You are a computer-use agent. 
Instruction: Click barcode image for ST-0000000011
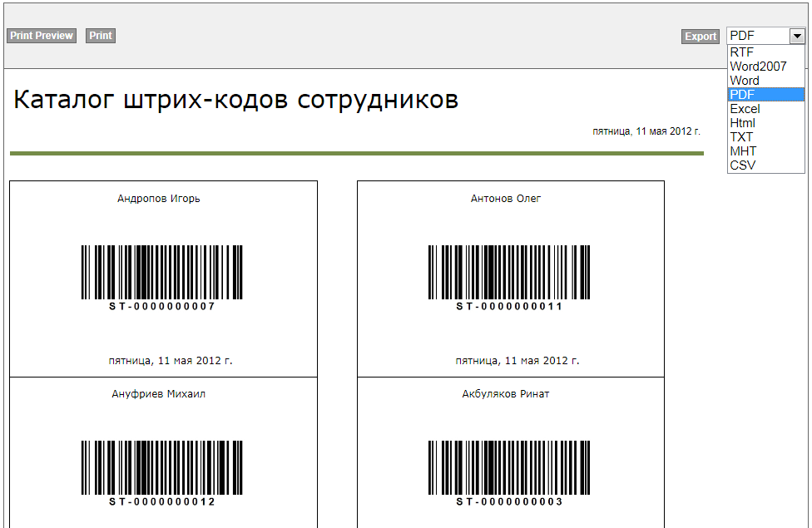pos(509,272)
